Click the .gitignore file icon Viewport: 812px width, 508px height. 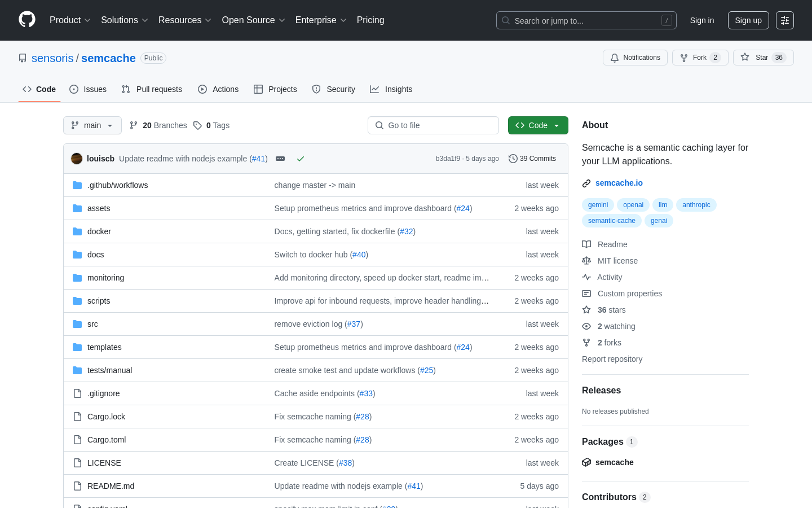click(x=77, y=393)
